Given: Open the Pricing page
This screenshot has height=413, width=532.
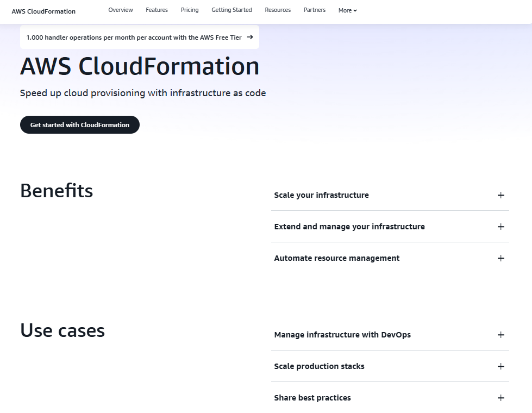Looking at the screenshot, I should [190, 10].
